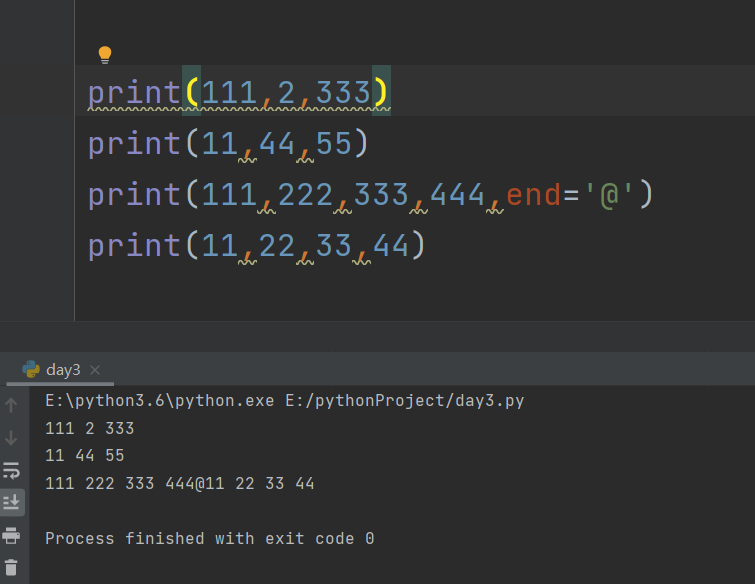Select the day3 run tab
The height and width of the screenshot is (584, 755).
tap(60, 370)
